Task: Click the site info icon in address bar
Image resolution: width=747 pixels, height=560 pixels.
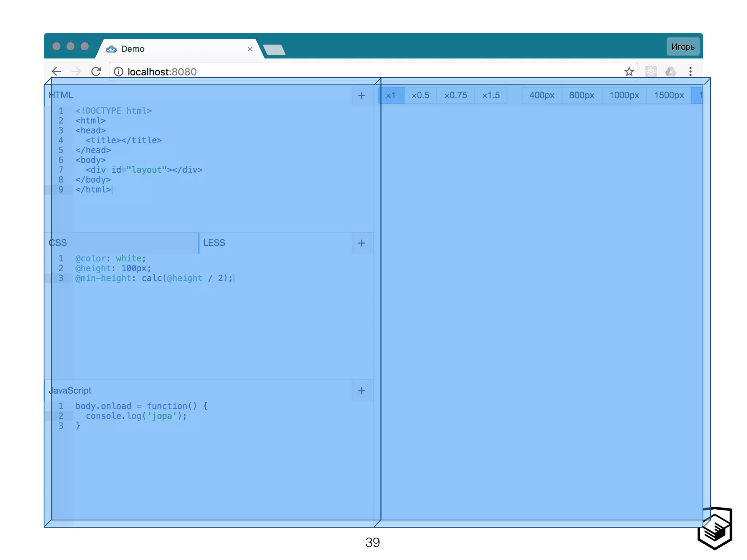Action: [x=119, y=71]
